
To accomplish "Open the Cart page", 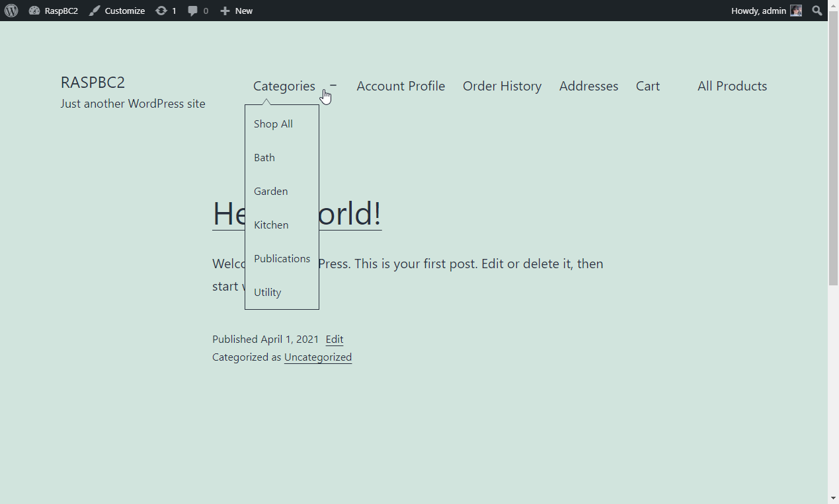I will click(x=647, y=86).
